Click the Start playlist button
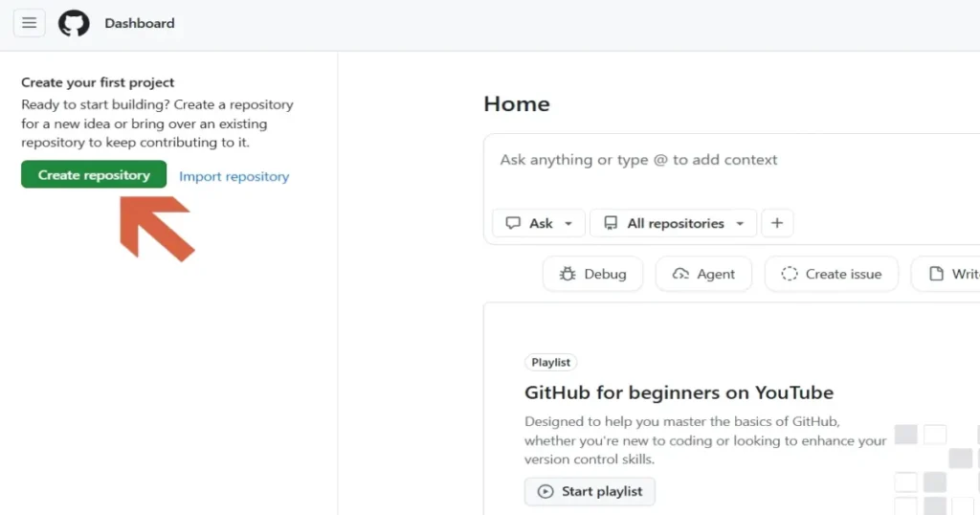The width and height of the screenshot is (980, 515). pos(590,491)
